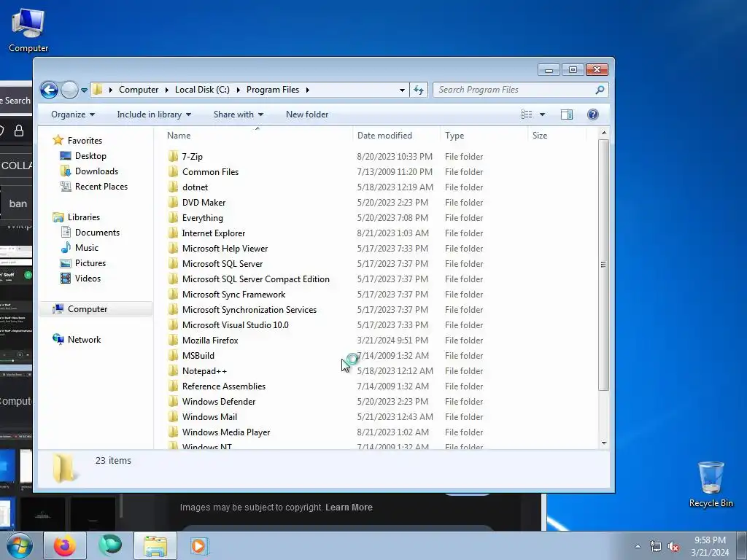Click the Help question mark icon

point(592,114)
